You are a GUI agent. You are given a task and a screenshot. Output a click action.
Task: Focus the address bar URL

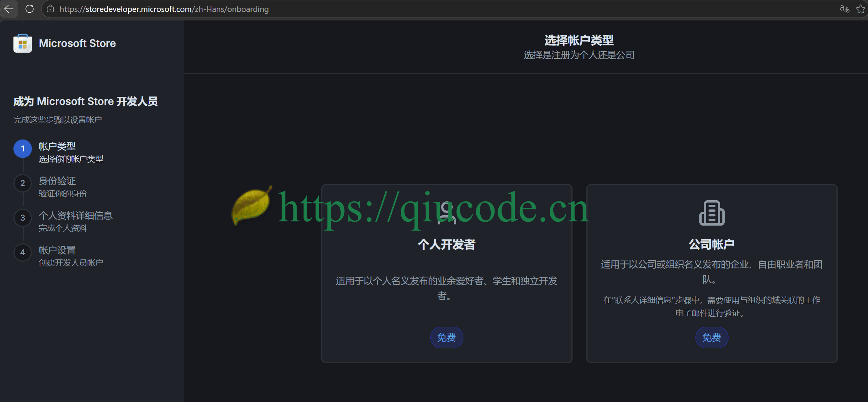pyautogui.click(x=164, y=9)
